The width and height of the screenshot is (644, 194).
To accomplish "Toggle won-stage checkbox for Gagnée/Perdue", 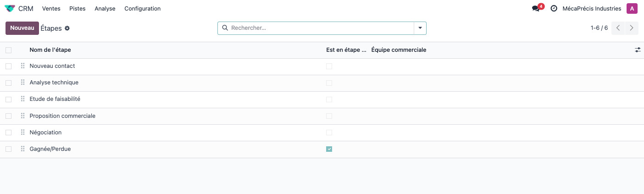I will [329, 149].
